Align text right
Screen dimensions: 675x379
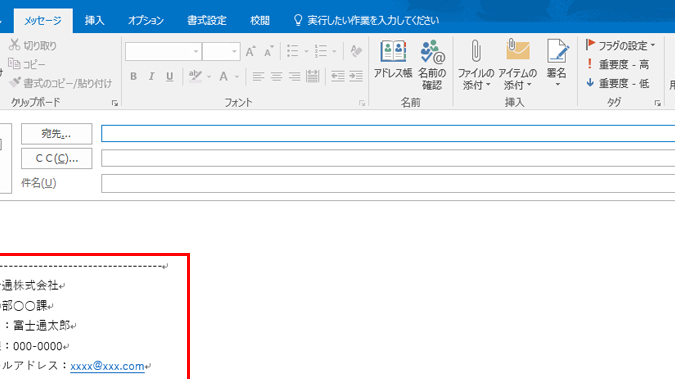point(294,77)
